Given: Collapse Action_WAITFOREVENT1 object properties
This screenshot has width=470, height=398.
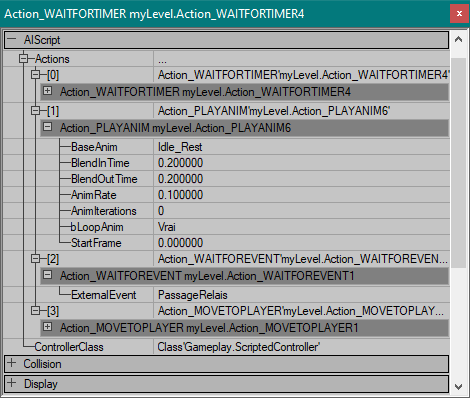Looking at the screenshot, I should (x=48, y=275).
